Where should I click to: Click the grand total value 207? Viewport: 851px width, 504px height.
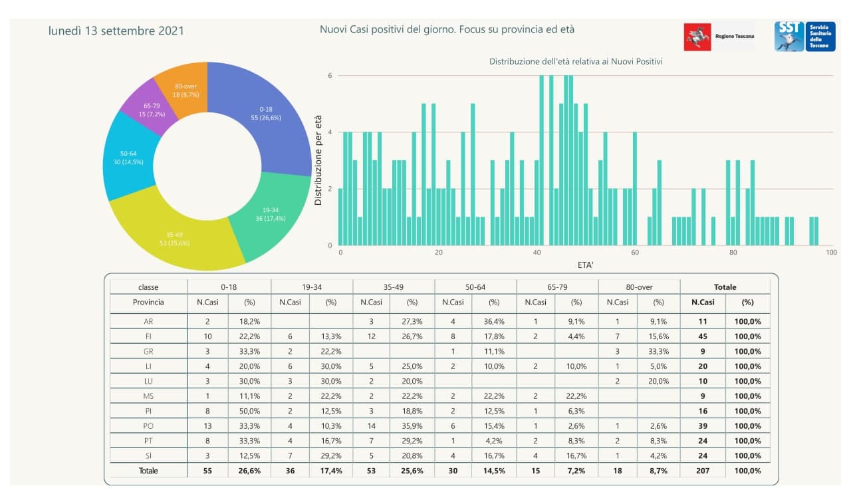coord(702,471)
